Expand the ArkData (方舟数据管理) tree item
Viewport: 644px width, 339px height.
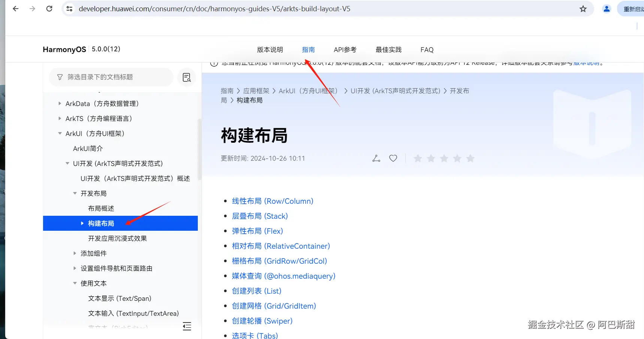coord(60,103)
